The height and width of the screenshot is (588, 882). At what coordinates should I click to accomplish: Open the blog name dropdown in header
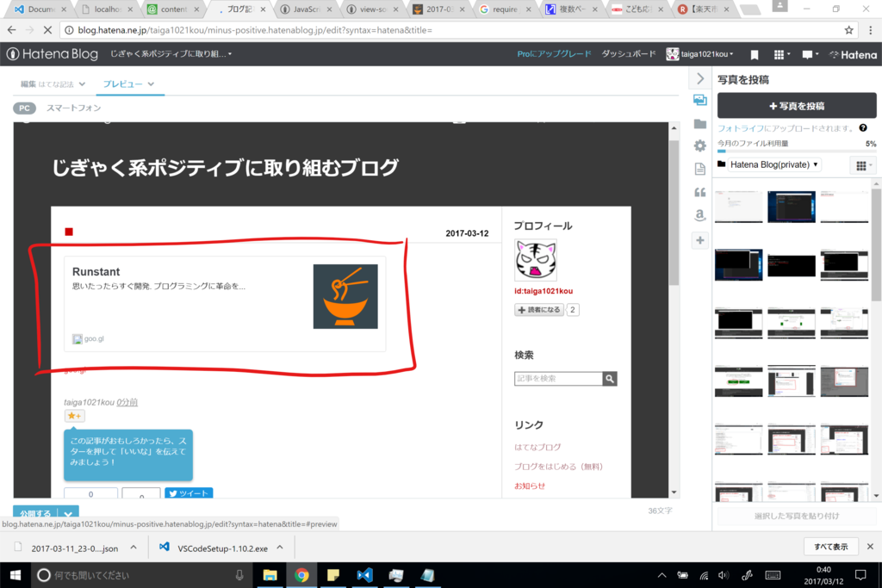click(171, 54)
